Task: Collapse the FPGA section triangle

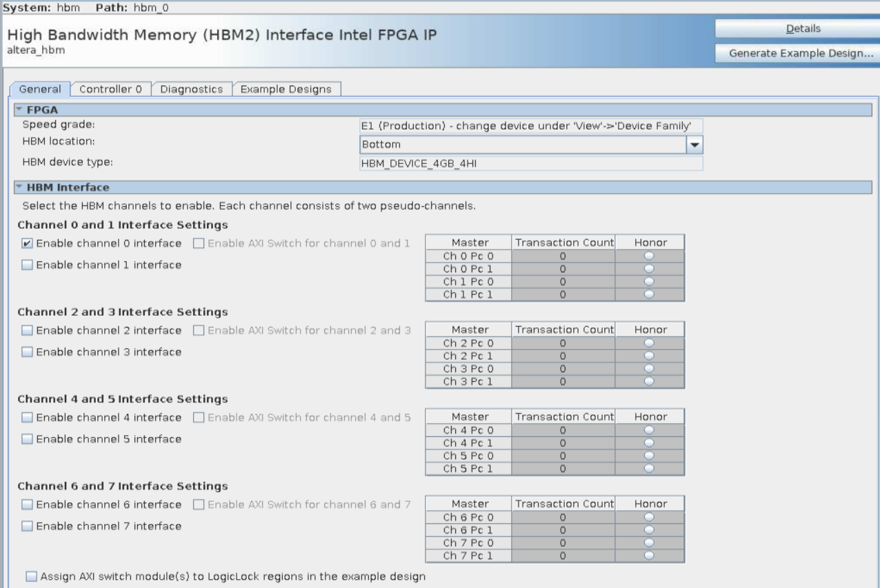Action: coord(19,110)
